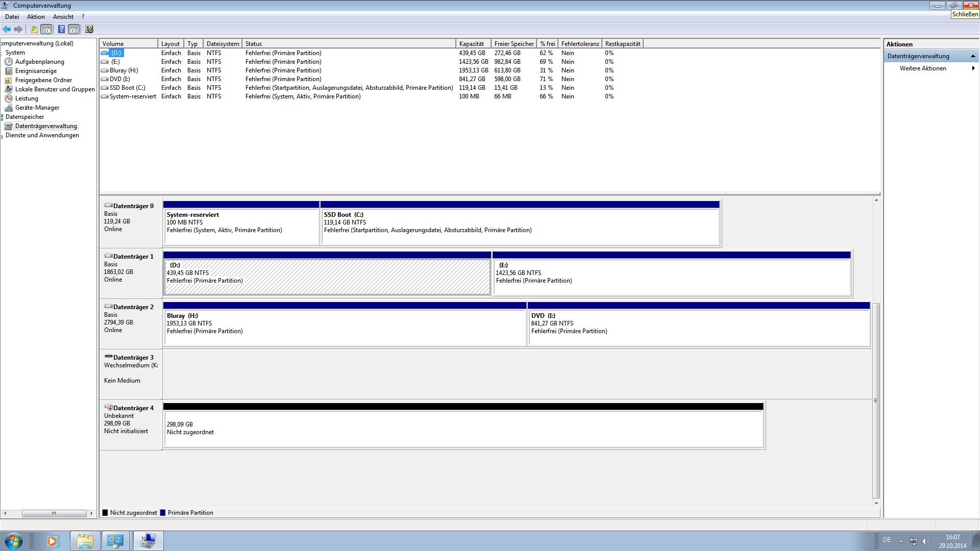This screenshot has height=551, width=980.
Task: Click the blue Back arrow toolbar icon
Action: (7, 30)
